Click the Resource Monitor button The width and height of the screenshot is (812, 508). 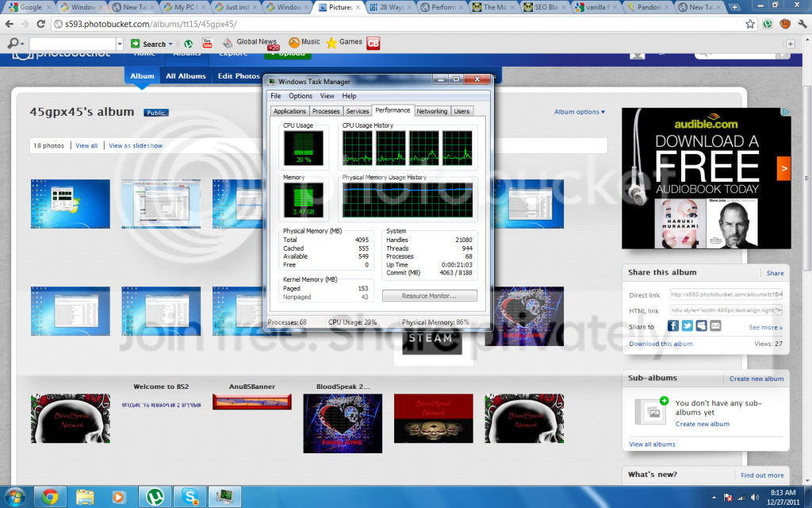pyautogui.click(x=429, y=295)
